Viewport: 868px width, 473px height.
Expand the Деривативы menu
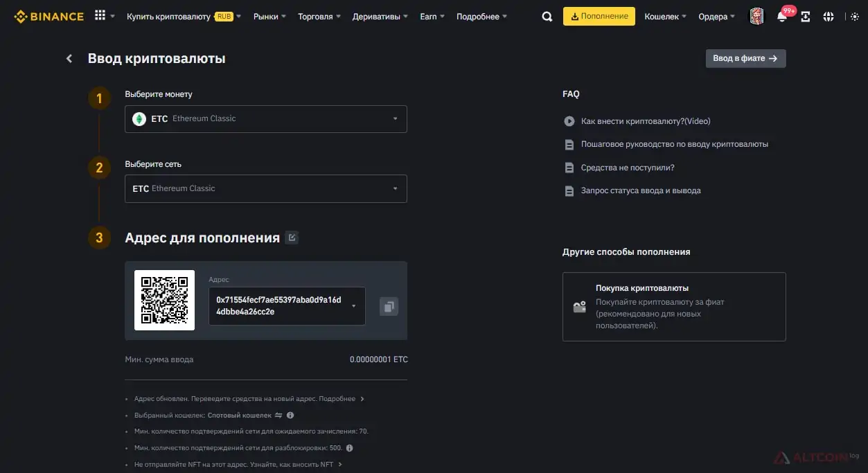click(x=380, y=17)
